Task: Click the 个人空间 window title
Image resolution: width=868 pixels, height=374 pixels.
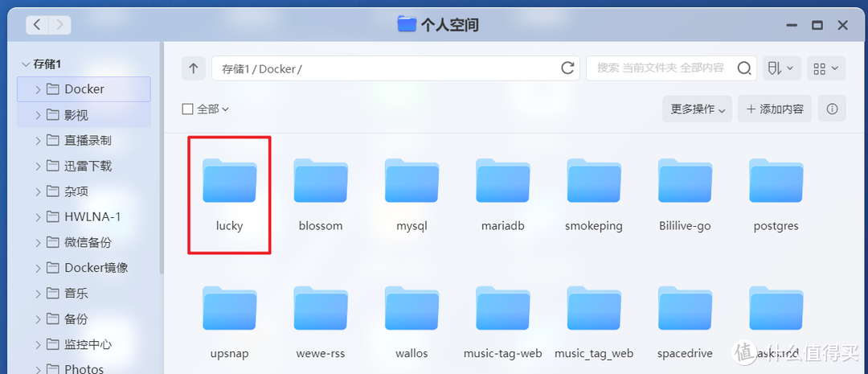Action: 449,25
